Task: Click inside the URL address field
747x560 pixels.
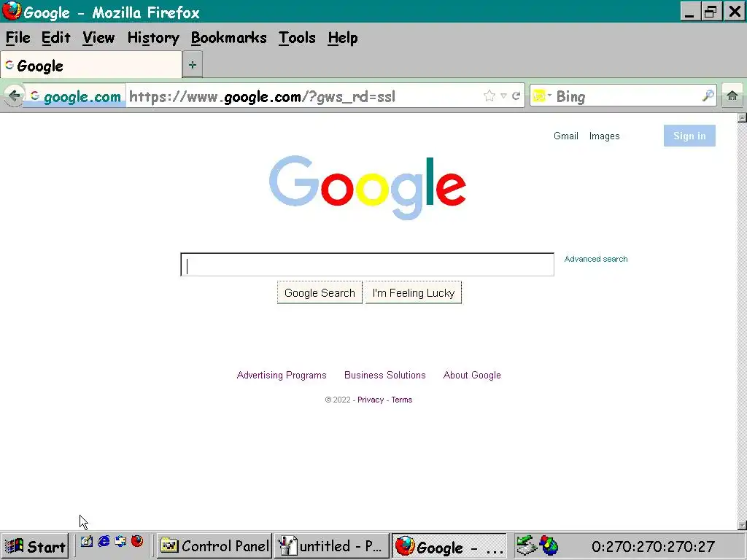Action: [x=305, y=97]
